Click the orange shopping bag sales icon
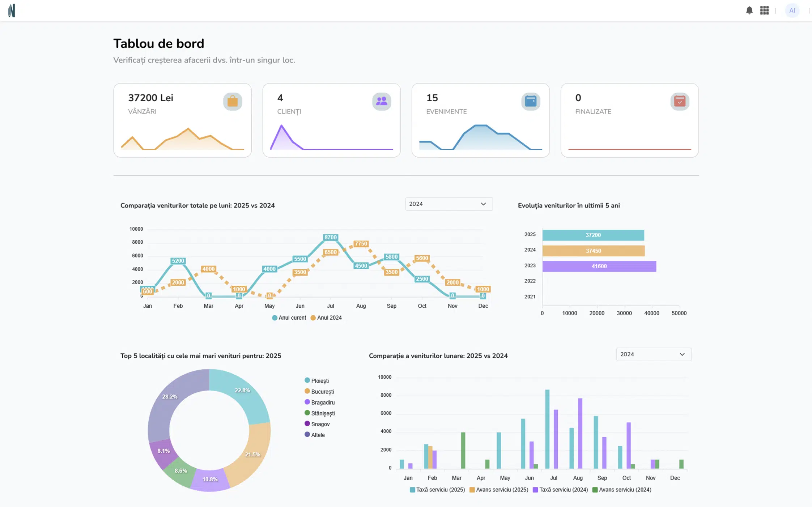The image size is (812, 507). [233, 101]
